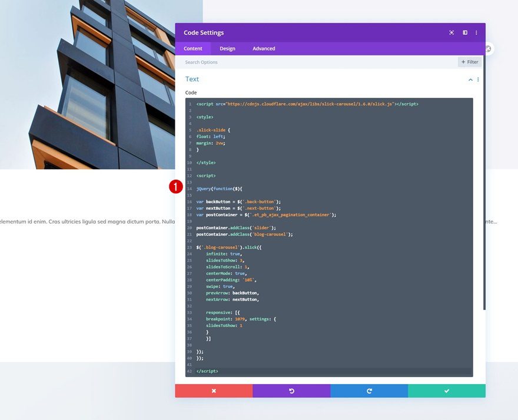Click the 'infinite: true,' code line
The width and height of the screenshot is (518, 420).
click(224, 254)
